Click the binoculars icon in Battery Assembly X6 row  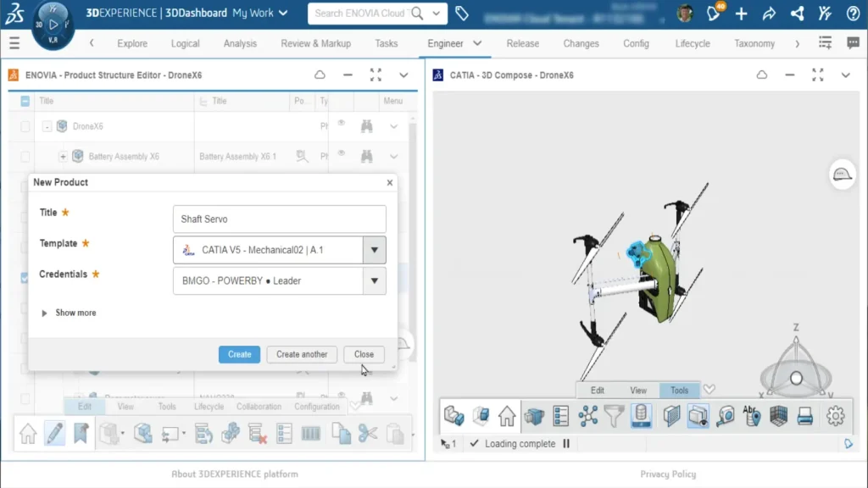pyautogui.click(x=366, y=157)
